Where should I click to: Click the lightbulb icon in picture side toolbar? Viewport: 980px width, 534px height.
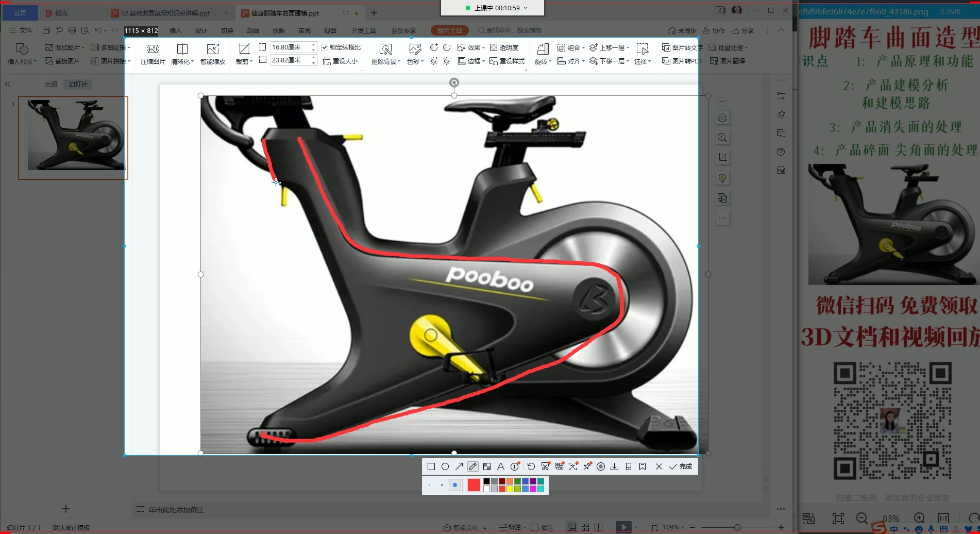point(722,178)
